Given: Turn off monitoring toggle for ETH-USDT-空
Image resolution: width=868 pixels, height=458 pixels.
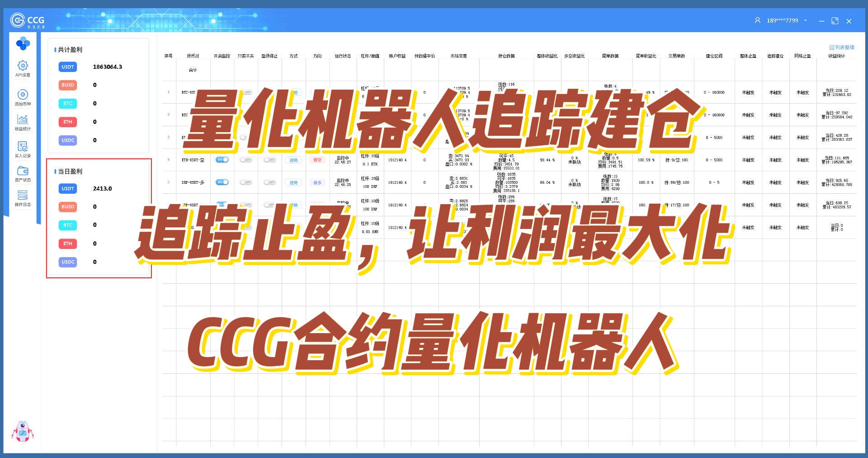Looking at the screenshot, I should pyautogui.click(x=222, y=160).
